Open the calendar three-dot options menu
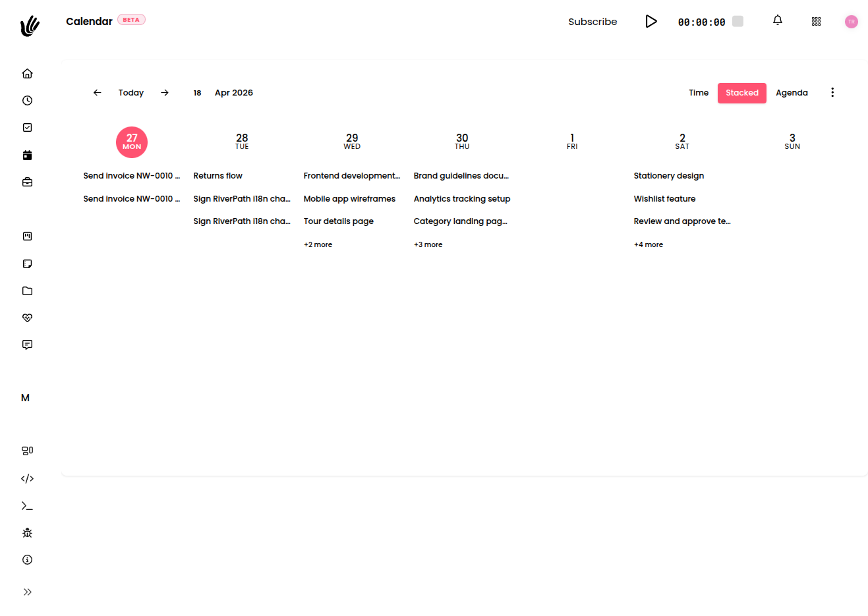Viewport: 868px width, 616px height. (832, 93)
